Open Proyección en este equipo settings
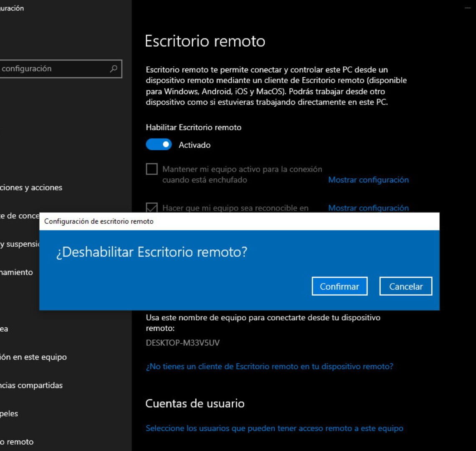The image size is (476, 451). [33, 357]
